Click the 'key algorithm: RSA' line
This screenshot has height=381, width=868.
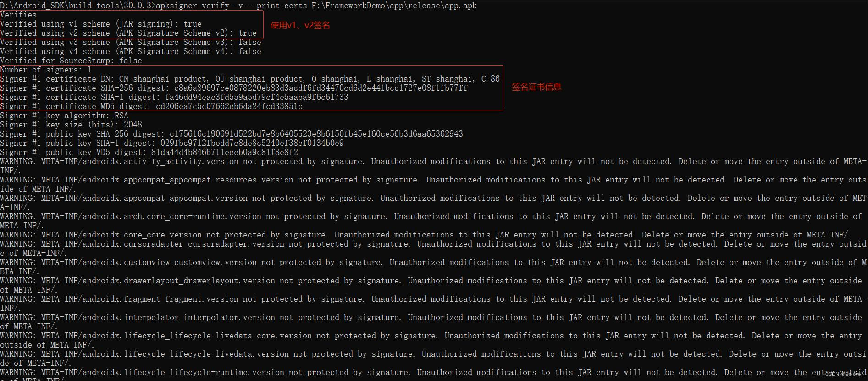64,116
